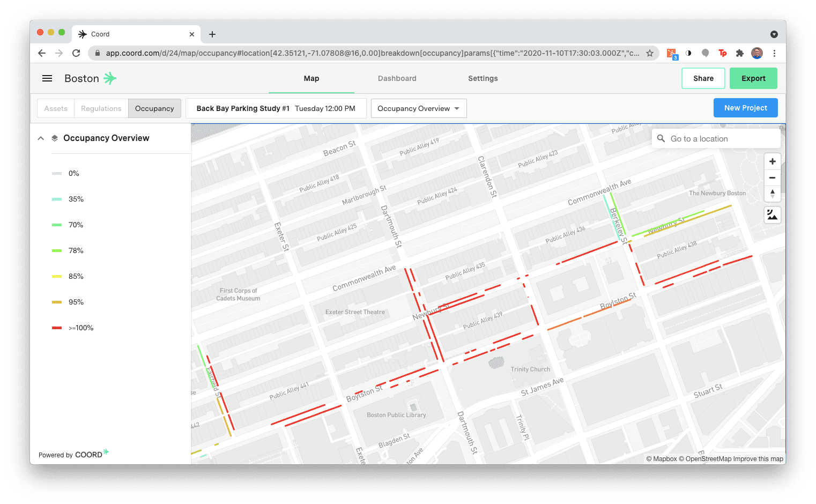
Task: Select the Assets view tab
Action: (56, 108)
